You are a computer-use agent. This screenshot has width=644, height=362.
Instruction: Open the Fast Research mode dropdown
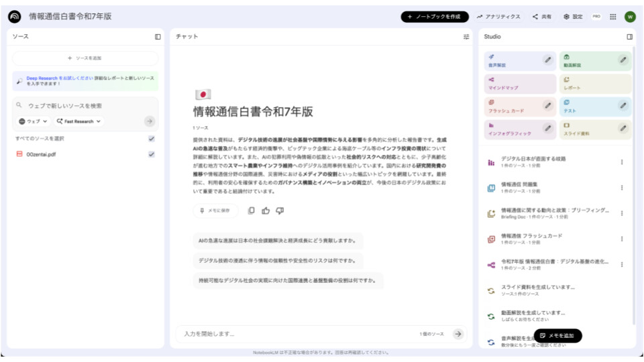[x=78, y=121]
